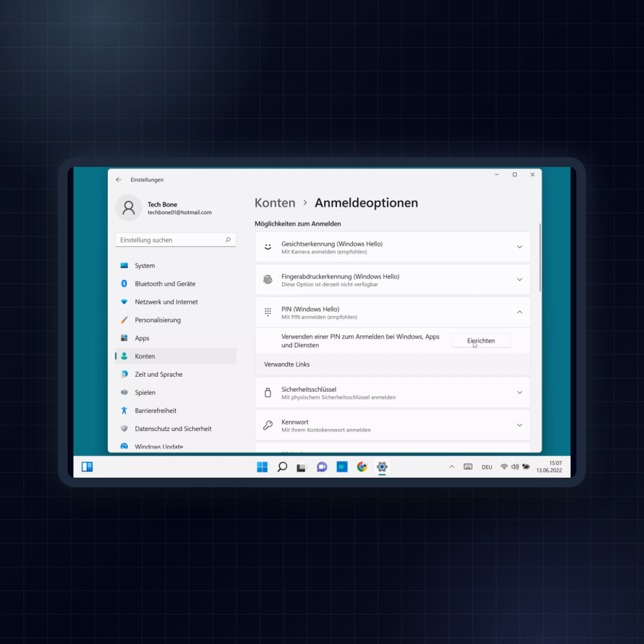644x644 pixels.
Task: Select Zeit und Sprache
Action: tap(176, 375)
